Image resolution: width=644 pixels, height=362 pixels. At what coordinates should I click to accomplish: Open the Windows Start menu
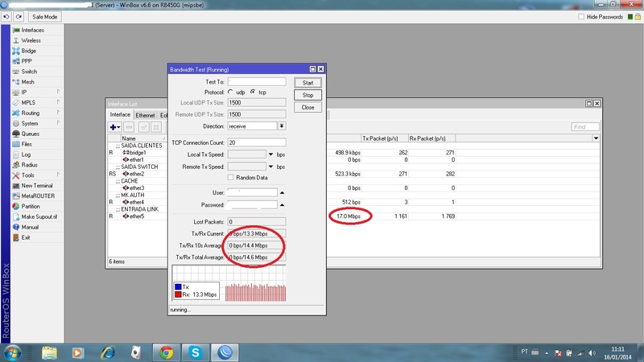tap(12, 352)
